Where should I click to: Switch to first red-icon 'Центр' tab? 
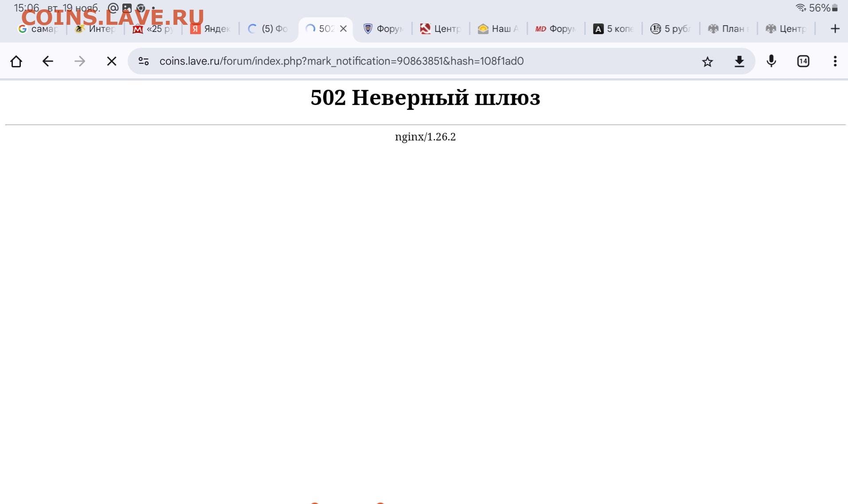[x=441, y=29]
